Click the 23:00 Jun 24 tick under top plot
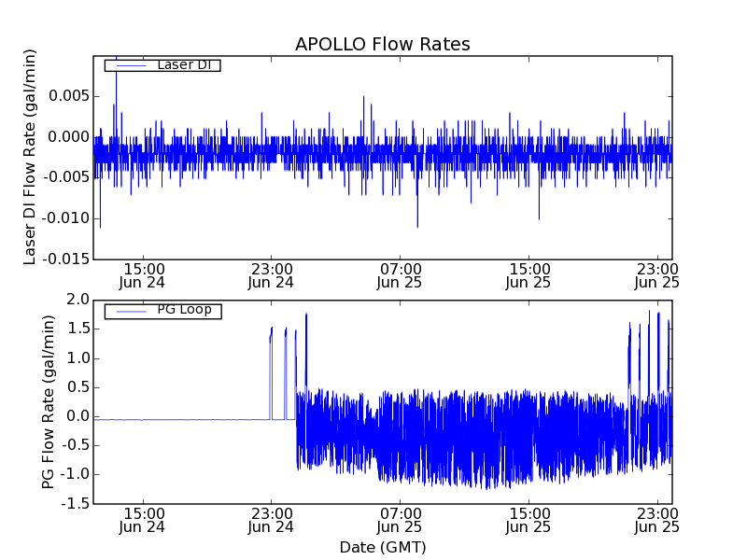Viewport: 747px width, 560px height. [x=271, y=274]
